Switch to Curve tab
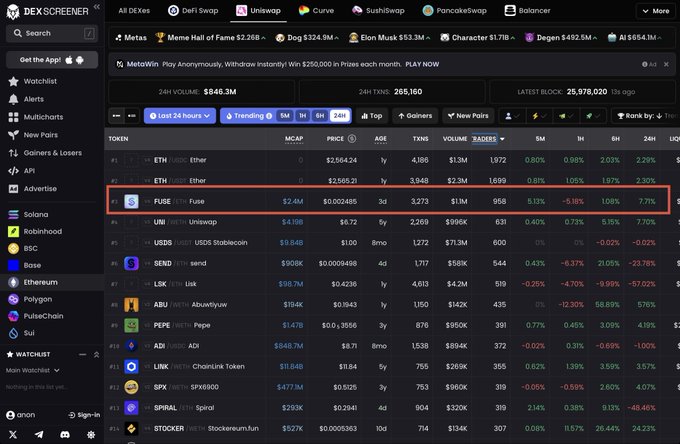 point(317,10)
